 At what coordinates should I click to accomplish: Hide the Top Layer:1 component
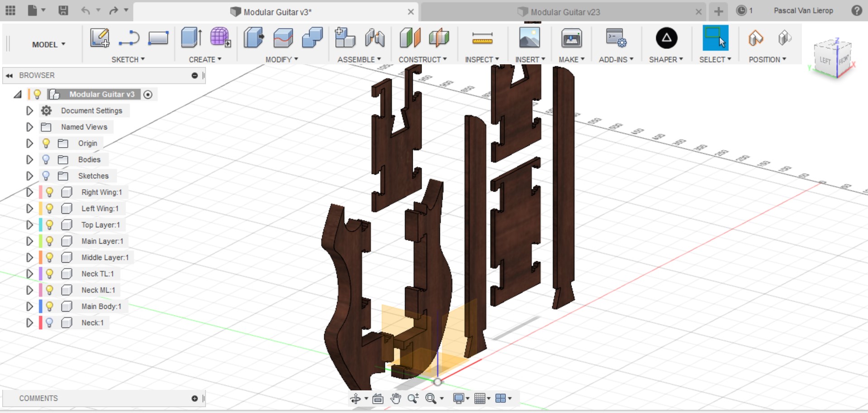coord(49,225)
